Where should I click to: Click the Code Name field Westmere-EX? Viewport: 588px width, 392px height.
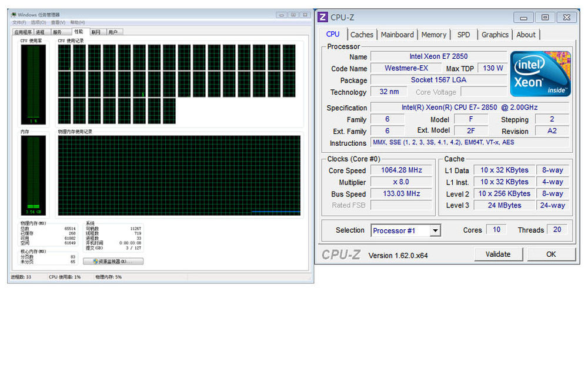[406, 68]
